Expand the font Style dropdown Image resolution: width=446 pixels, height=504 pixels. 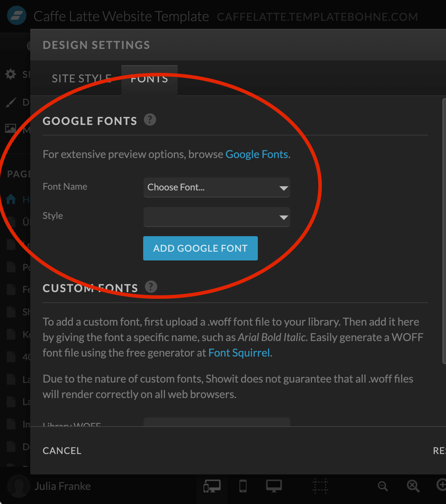point(217,217)
